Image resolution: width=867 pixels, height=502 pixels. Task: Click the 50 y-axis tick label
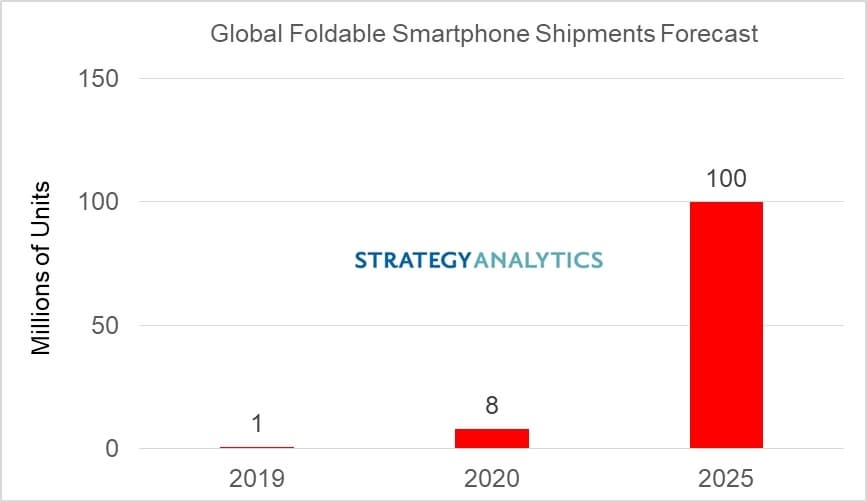tap(106, 325)
